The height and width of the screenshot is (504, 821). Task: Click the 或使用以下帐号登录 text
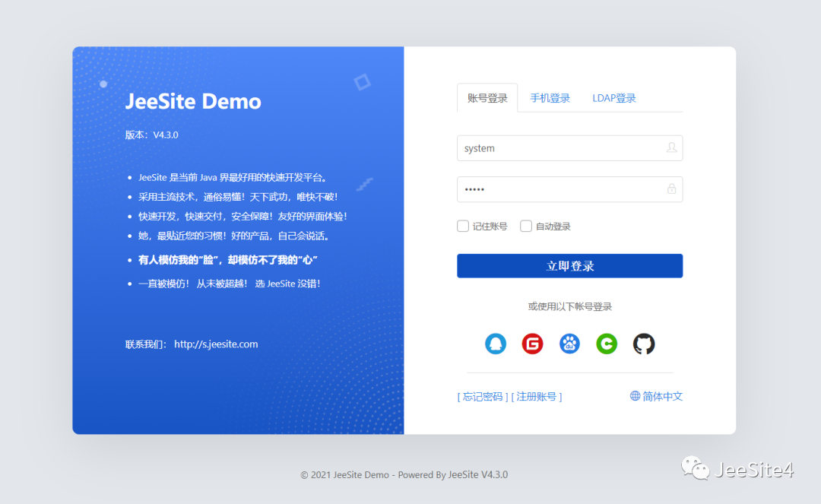pyautogui.click(x=569, y=306)
